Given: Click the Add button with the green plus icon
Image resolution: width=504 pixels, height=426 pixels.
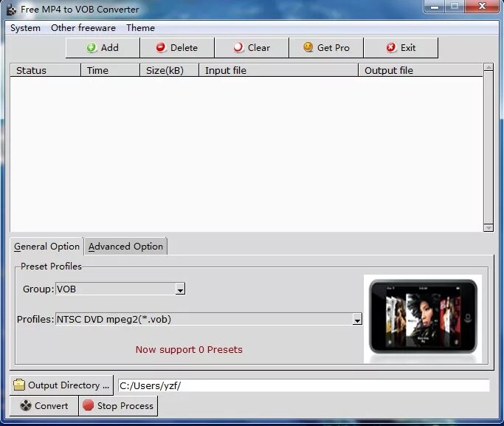Looking at the screenshot, I should 103,48.
